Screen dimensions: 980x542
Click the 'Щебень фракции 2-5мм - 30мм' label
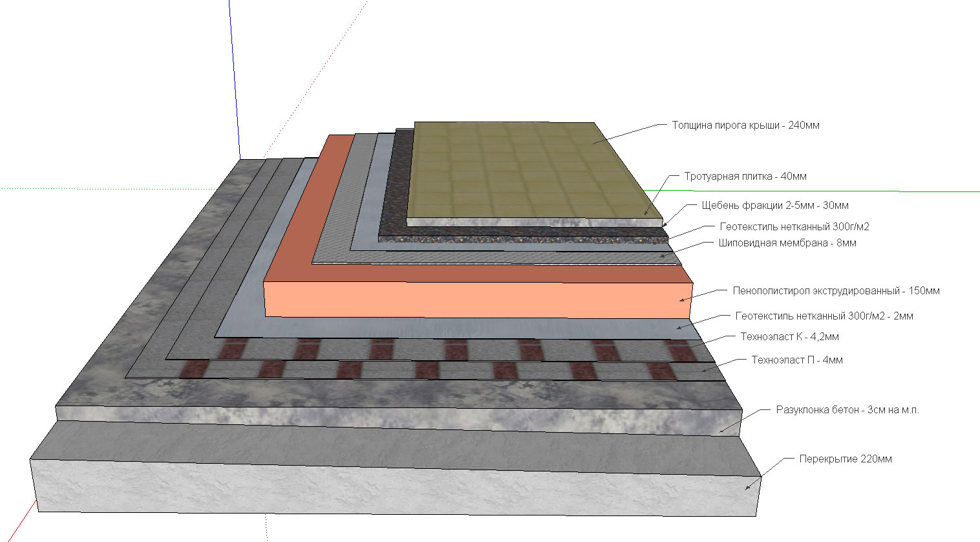[775, 206]
